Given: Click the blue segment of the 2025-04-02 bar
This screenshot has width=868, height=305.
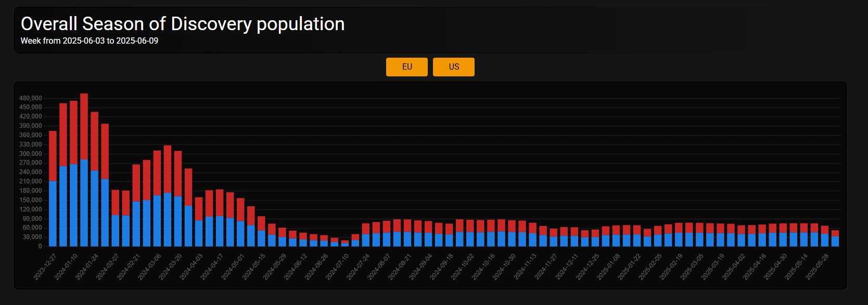Looking at the screenshot, I should 741,240.
